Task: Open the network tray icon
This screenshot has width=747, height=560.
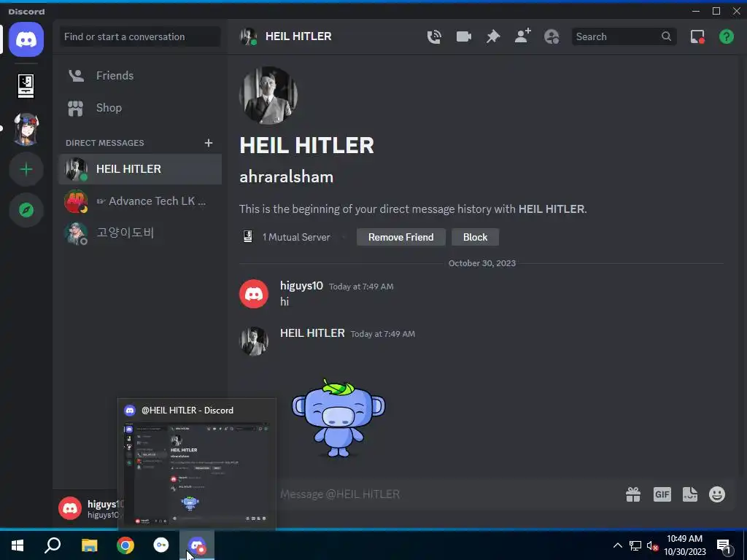Action: [x=635, y=545]
